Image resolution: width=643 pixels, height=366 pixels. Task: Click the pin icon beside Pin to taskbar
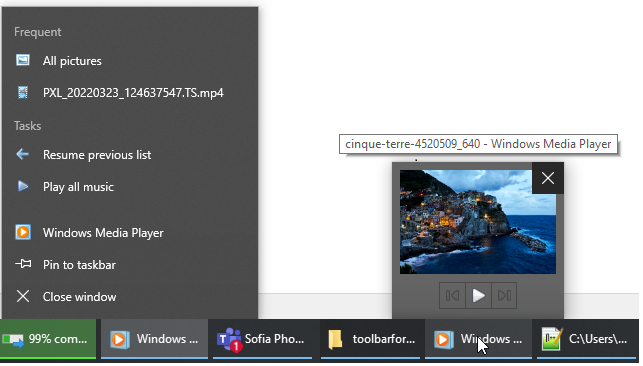tap(23, 264)
